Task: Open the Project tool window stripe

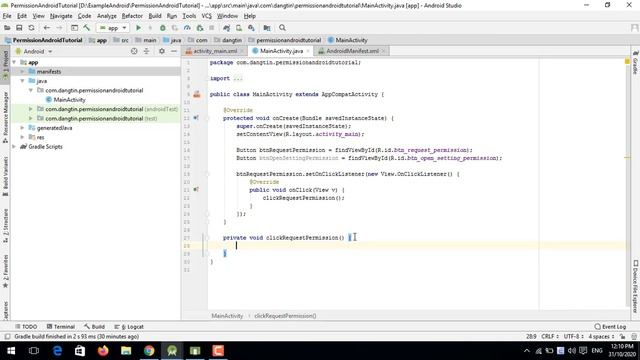Action: 5,65
